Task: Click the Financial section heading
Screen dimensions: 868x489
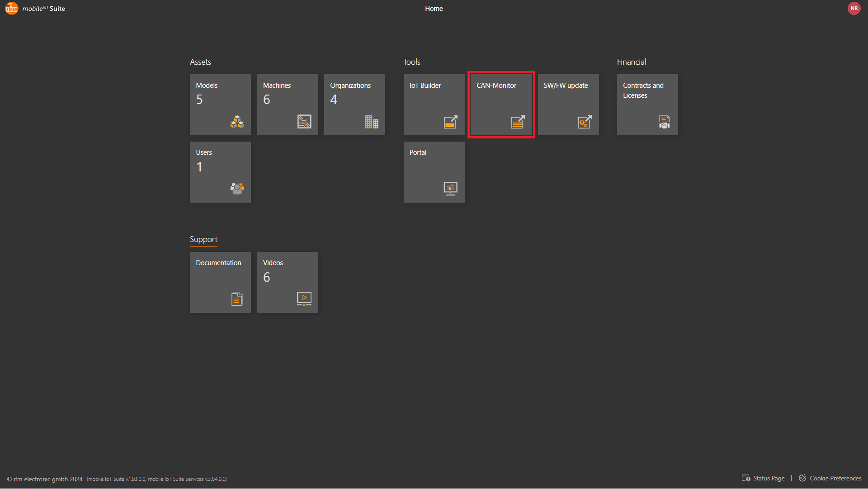Action: 631,62
